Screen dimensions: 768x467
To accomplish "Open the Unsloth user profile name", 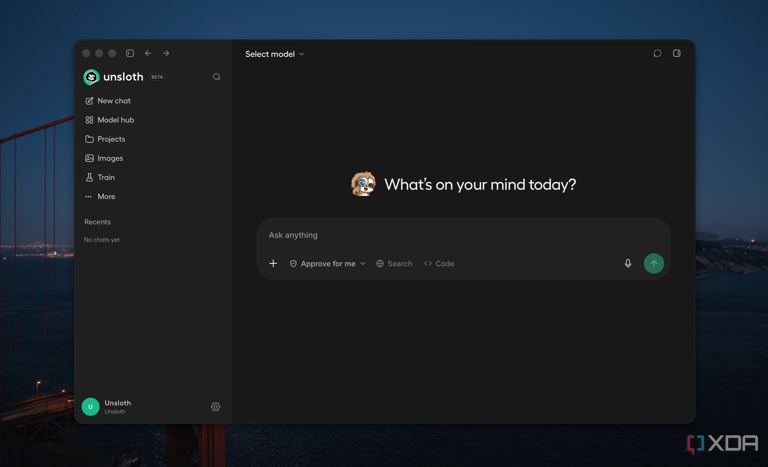I will tap(118, 403).
